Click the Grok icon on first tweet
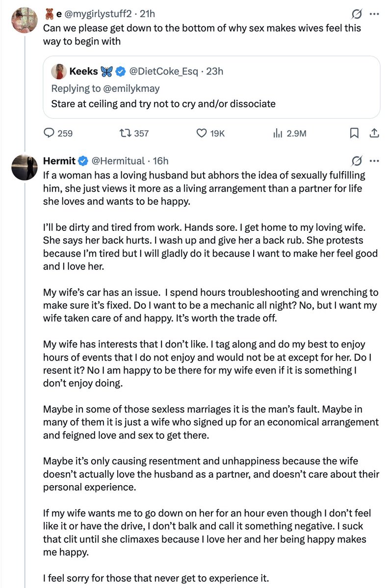The image size is (389, 588). coord(357,14)
